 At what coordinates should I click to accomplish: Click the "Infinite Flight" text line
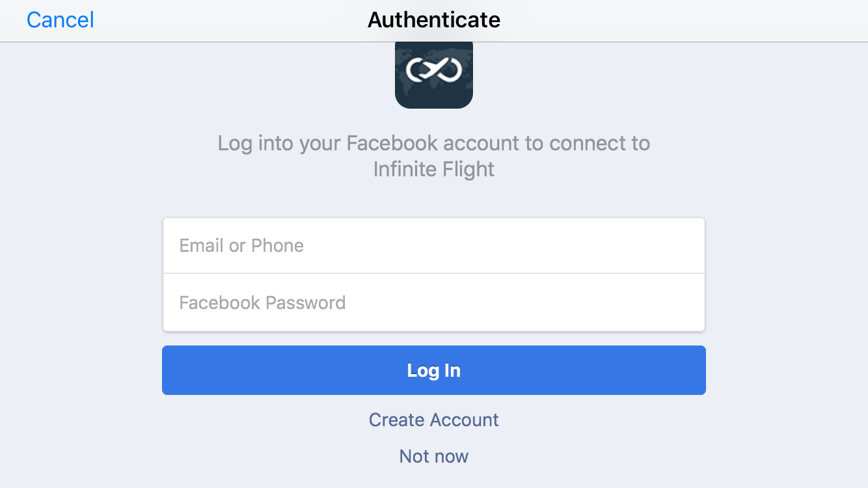pyautogui.click(x=434, y=170)
